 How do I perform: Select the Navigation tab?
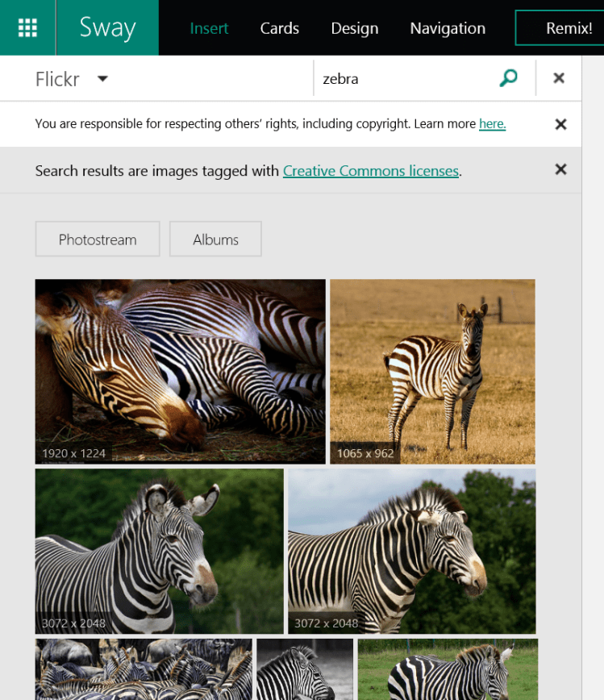(448, 28)
